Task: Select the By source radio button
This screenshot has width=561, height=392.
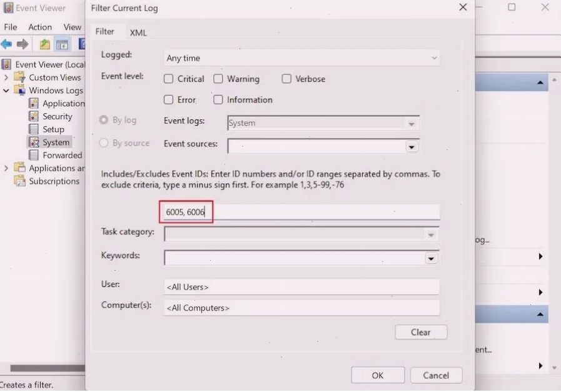Action: coord(104,143)
